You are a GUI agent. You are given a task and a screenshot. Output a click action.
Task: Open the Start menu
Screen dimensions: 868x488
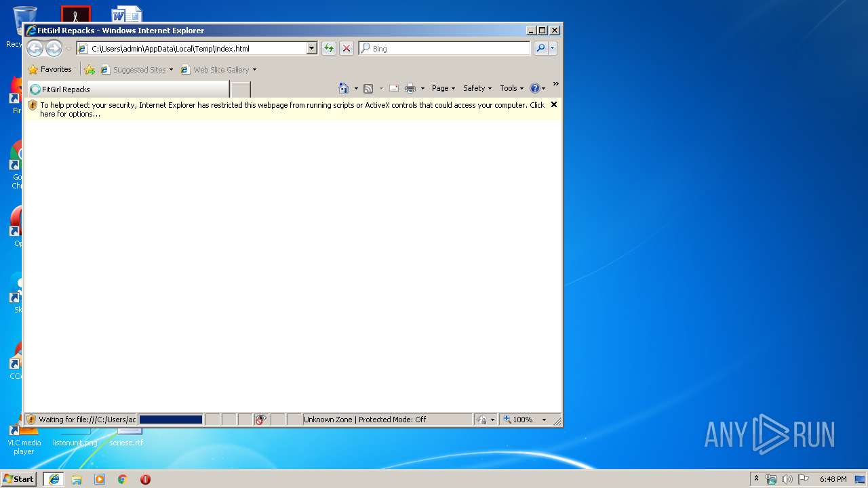point(18,479)
